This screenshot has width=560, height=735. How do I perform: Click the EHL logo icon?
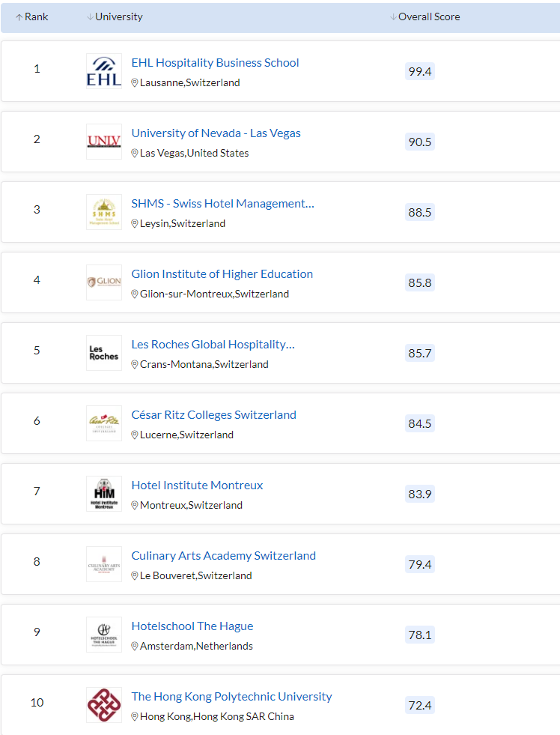click(104, 71)
